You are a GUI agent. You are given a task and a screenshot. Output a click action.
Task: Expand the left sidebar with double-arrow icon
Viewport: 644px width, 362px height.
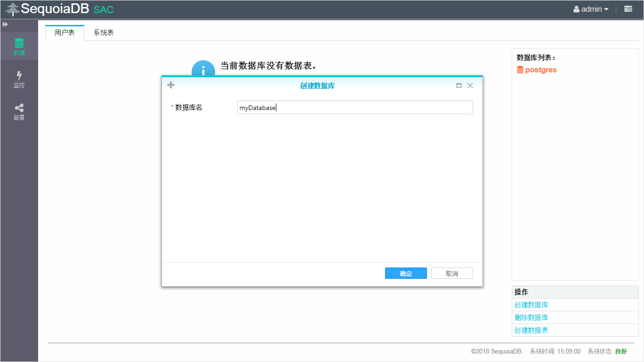(5, 24)
